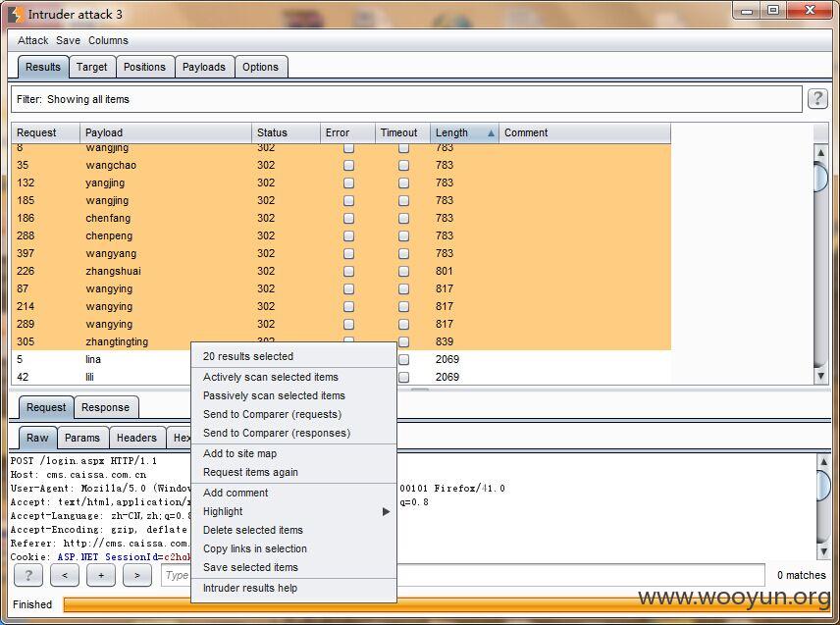Sort by the Timeout column header
840x625 pixels.
[x=403, y=132]
